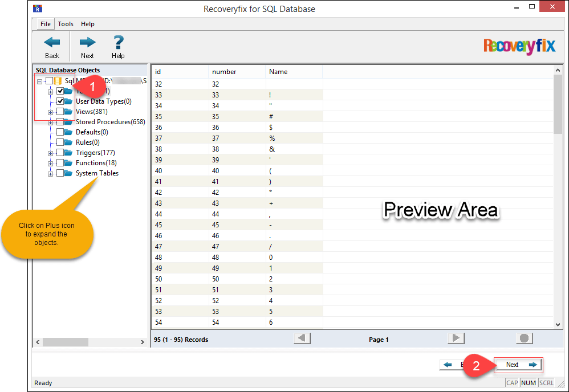This screenshot has width=569, height=392.
Task: Open Help via the question mark toolbar icon
Action: (118, 42)
